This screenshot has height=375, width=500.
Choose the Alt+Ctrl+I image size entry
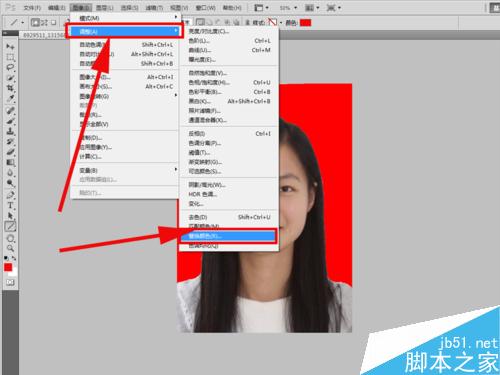point(125,77)
